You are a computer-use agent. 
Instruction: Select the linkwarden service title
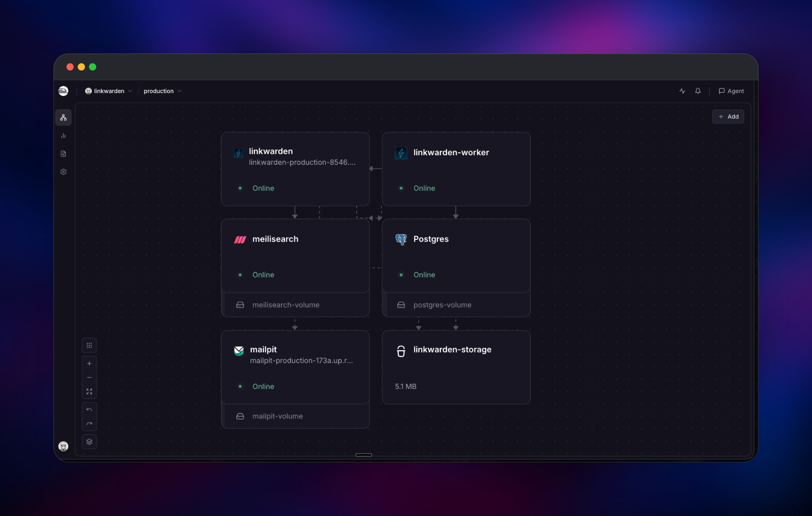(271, 151)
